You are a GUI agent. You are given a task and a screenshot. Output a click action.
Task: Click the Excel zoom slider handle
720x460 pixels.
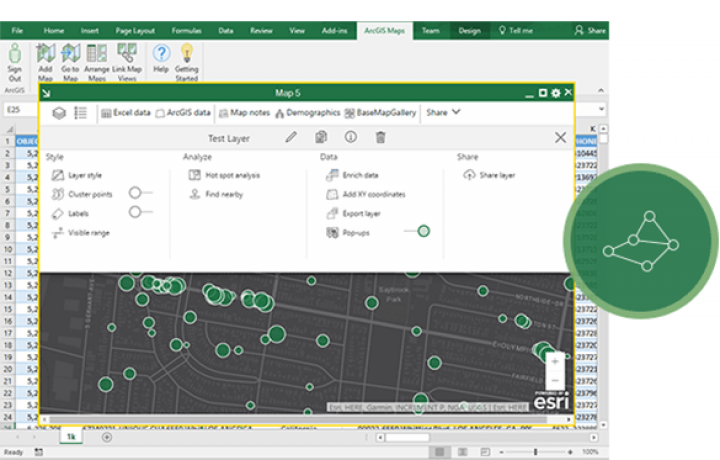tap(535, 452)
